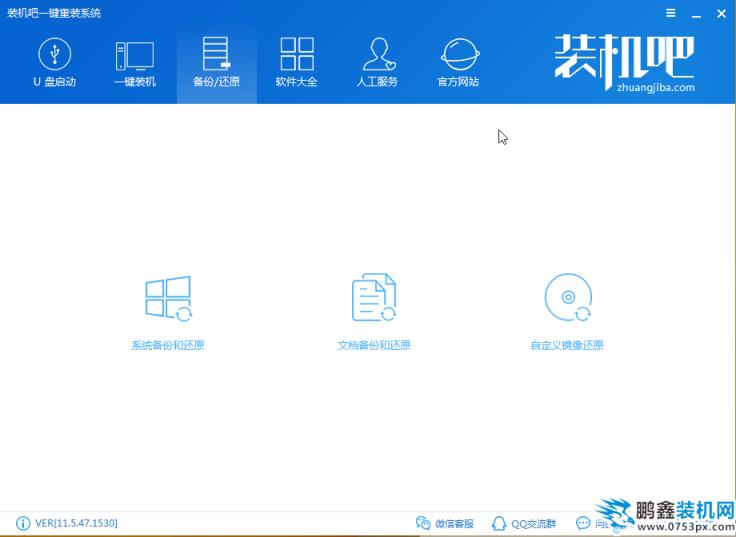The image size is (736, 537).
Task: Minimize the 装机吧 window
Action: (x=696, y=15)
